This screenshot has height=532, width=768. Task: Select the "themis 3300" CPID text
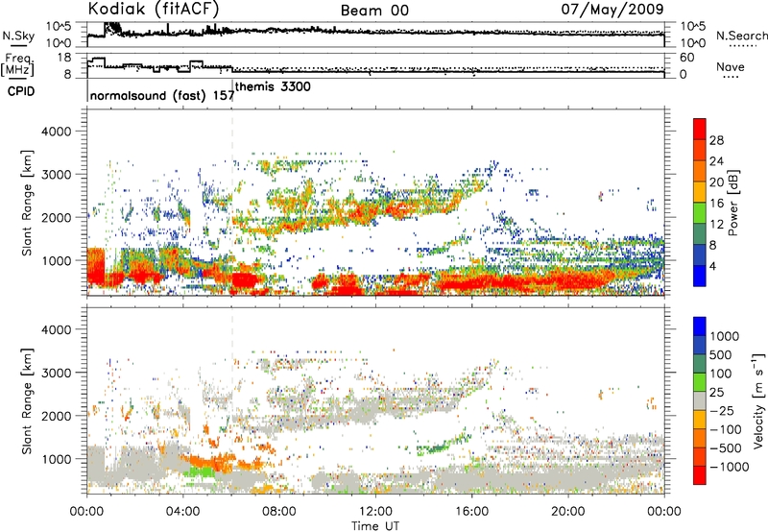click(x=273, y=86)
